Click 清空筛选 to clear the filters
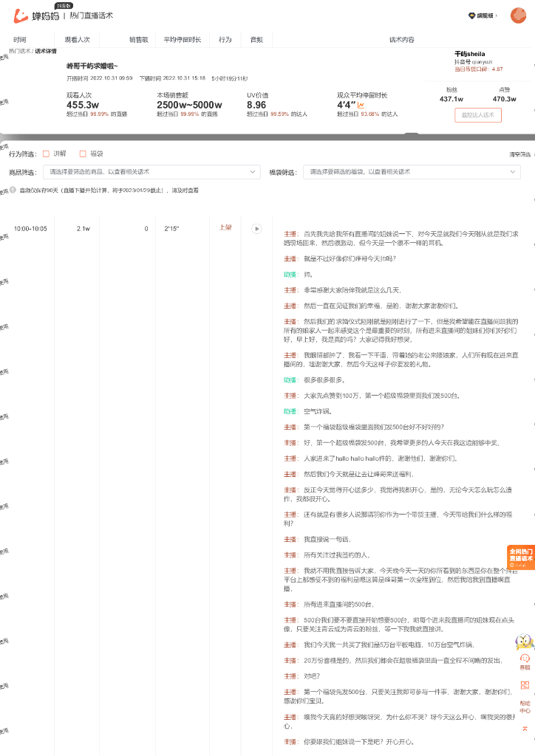 (519, 155)
